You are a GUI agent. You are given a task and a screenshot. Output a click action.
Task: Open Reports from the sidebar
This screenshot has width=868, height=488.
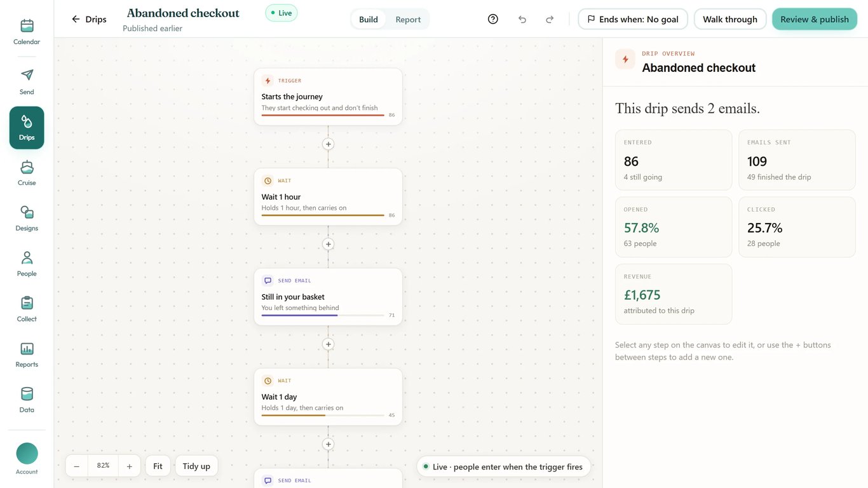27,355
